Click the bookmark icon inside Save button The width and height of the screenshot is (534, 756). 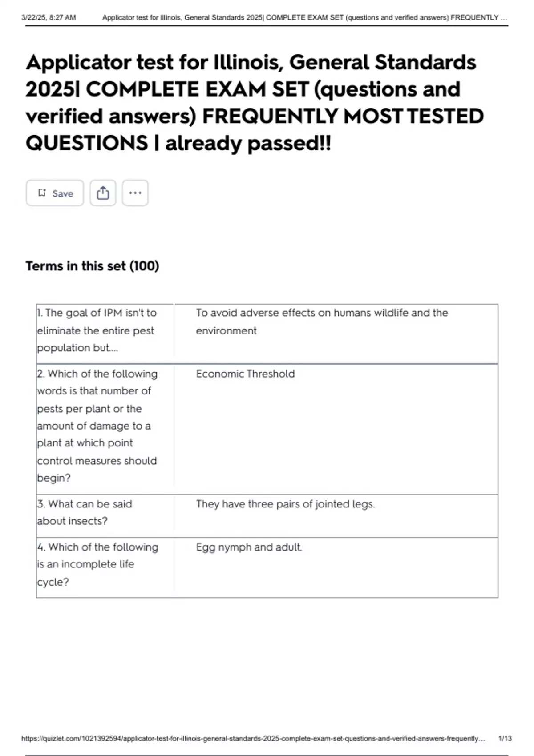click(42, 193)
